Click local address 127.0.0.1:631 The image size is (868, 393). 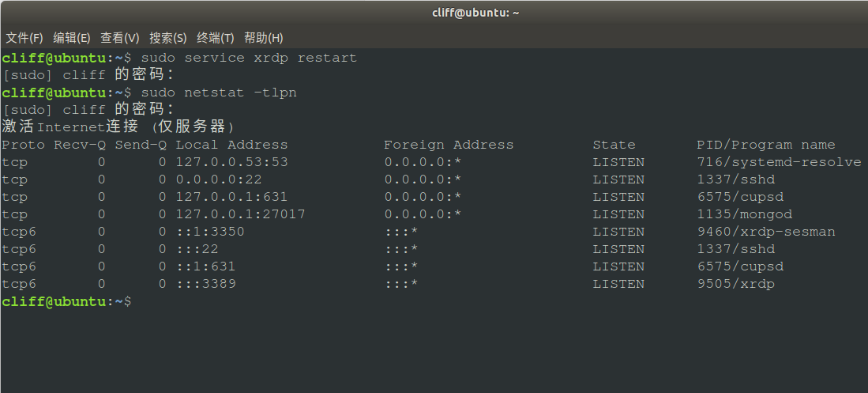click(x=232, y=197)
